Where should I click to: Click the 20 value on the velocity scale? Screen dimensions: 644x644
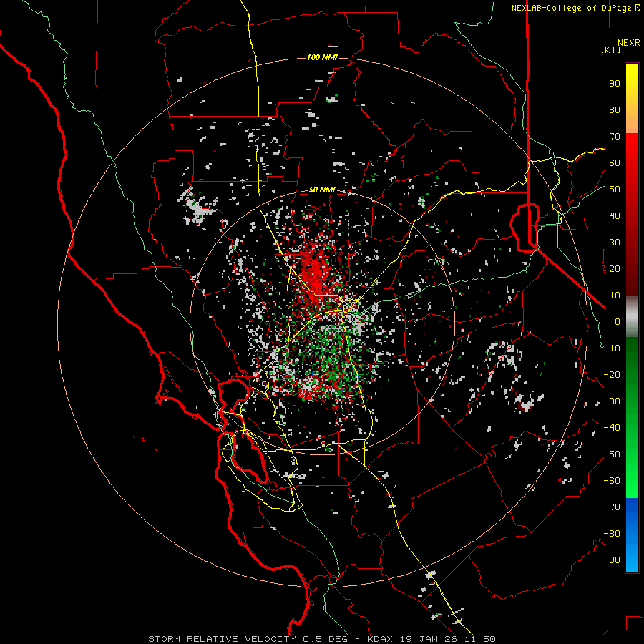615,269
